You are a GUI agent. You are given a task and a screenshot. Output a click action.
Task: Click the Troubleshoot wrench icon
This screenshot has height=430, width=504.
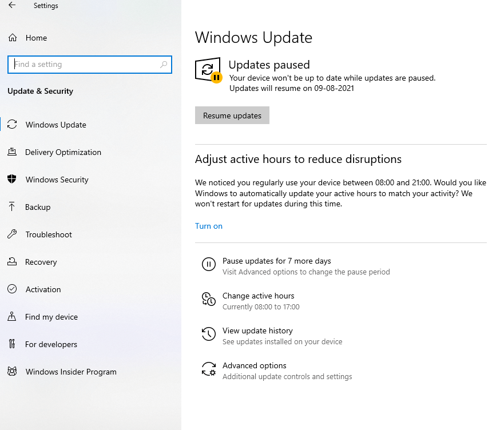coord(13,234)
